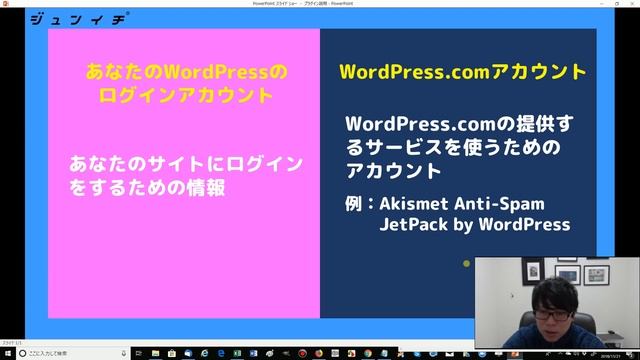The height and width of the screenshot is (360, 640).
Task: Click the 'ジュンイチ' logo text
Action: 80,19
